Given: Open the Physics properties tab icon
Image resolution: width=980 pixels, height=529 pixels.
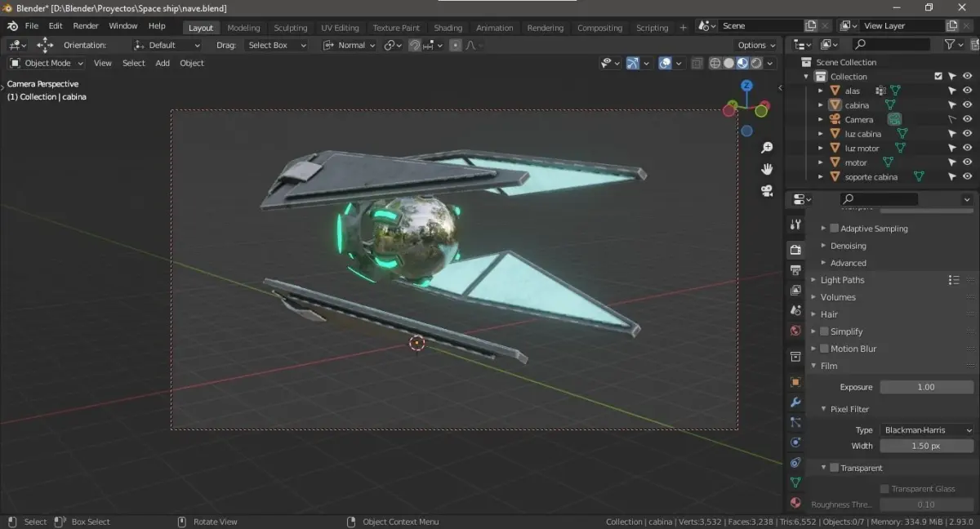Looking at the screenshot, I should tap(795, 442).
